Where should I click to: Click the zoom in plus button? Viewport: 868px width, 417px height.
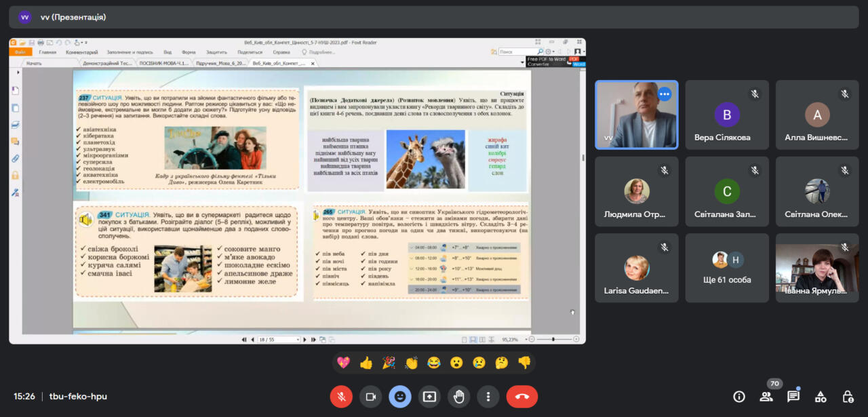pos(576,339)
